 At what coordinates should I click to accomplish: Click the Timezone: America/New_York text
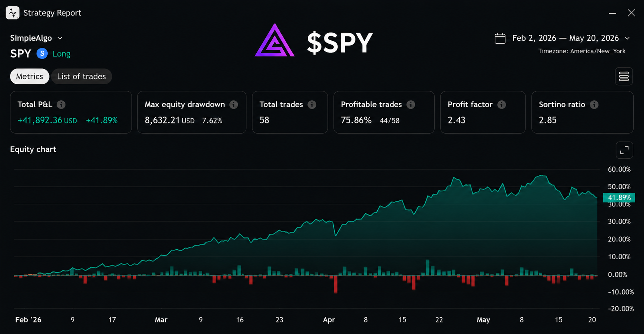point(582,51)
